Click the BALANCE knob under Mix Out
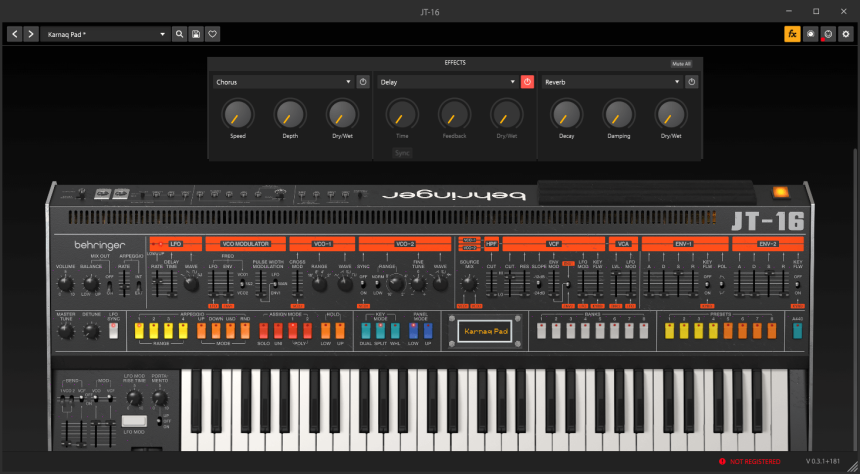 tap(91, 284)
